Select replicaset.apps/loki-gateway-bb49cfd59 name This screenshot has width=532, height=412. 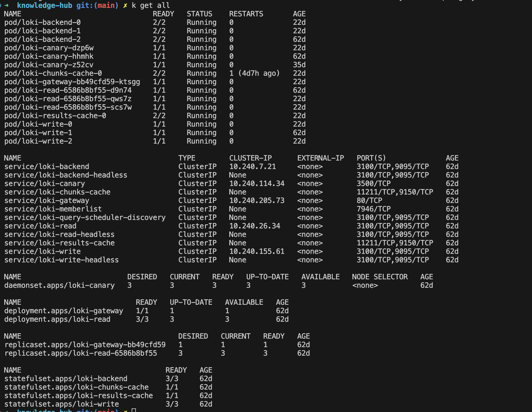[85, 345]
